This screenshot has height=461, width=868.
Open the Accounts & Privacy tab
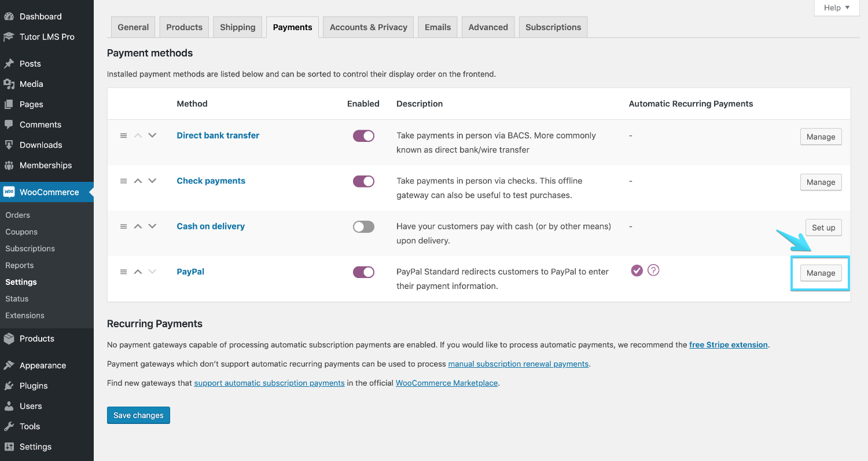click(369, 27)
